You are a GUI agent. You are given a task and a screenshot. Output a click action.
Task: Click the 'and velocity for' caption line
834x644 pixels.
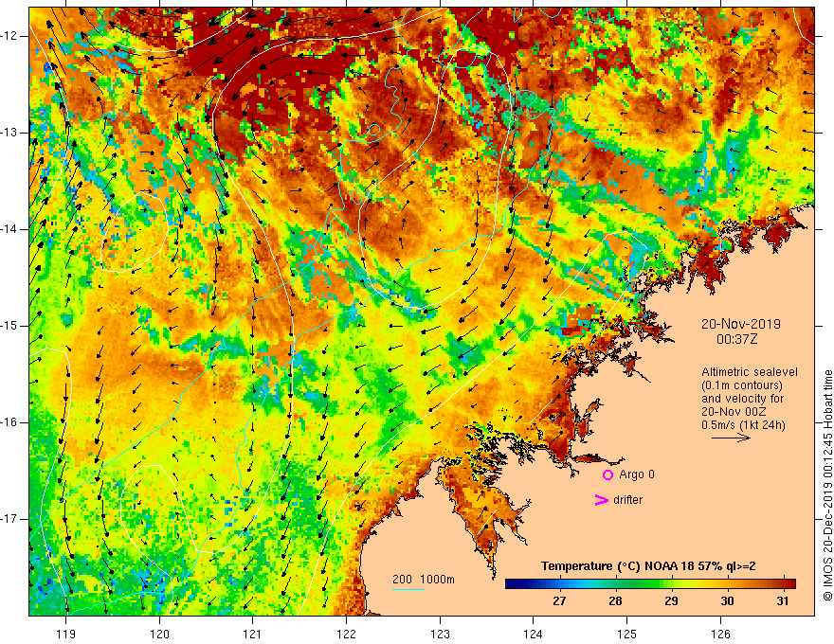click(x=742, y=399)
